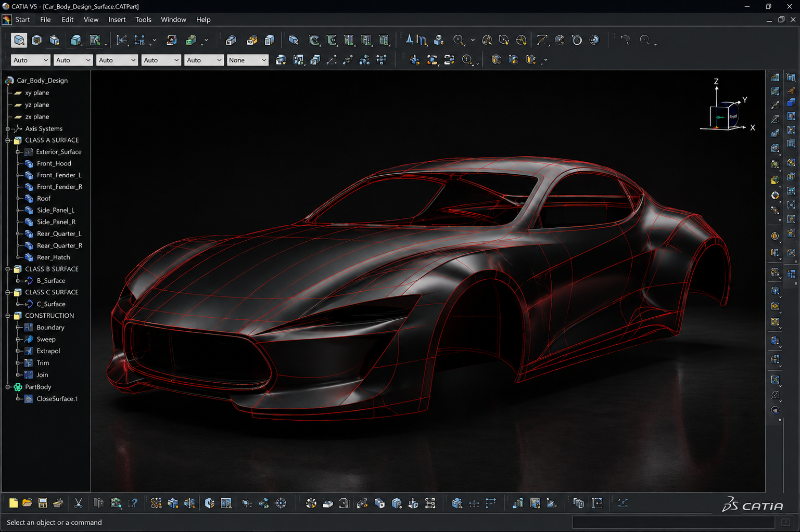The image size is (800, 532).
Task: Click the Print icon in bottom toolbar
Action: coord(58,503)
